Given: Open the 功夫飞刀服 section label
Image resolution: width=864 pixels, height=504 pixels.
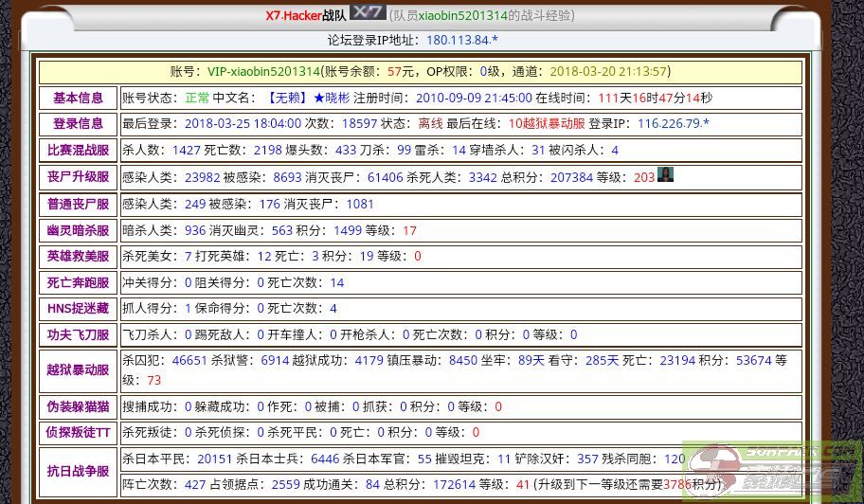Looking at the screenshot, I should point(79,335).
